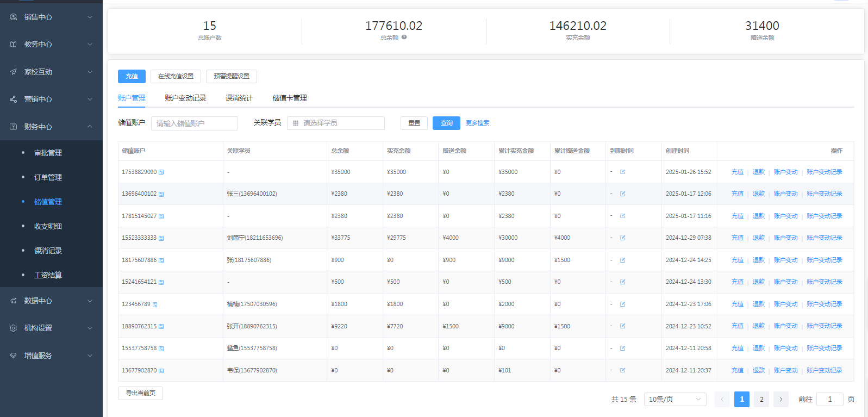
Task: Click detail icon next to account 15523333333
Action: [x=161, y=238]
